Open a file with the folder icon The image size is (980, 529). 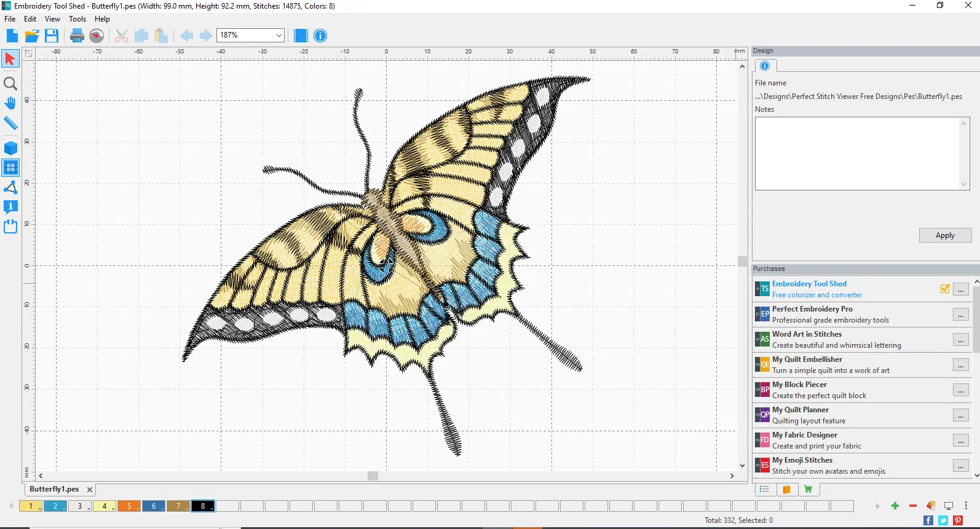[x=32, y=36]
